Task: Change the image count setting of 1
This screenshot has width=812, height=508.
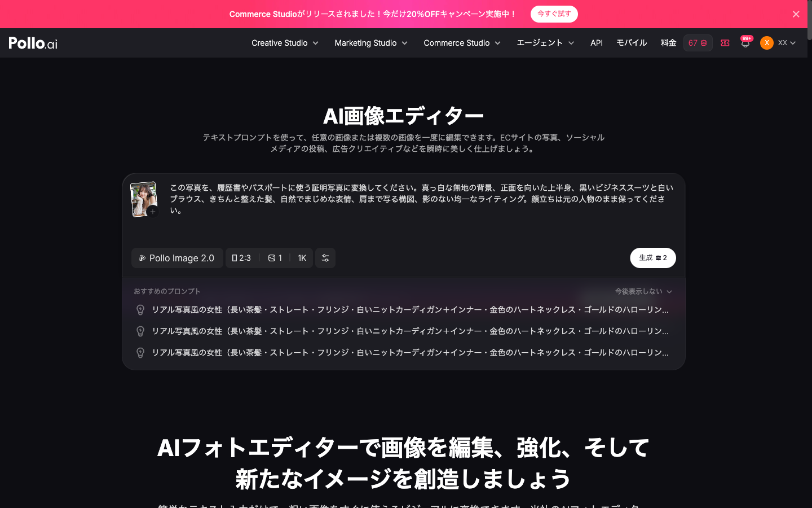Action: pos(275,258)
